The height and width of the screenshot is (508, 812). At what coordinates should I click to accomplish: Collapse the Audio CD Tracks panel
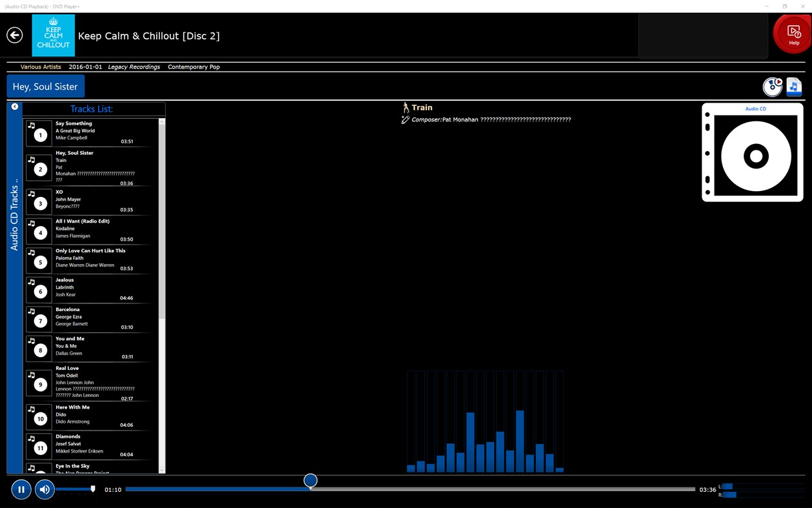coord(14,106)
